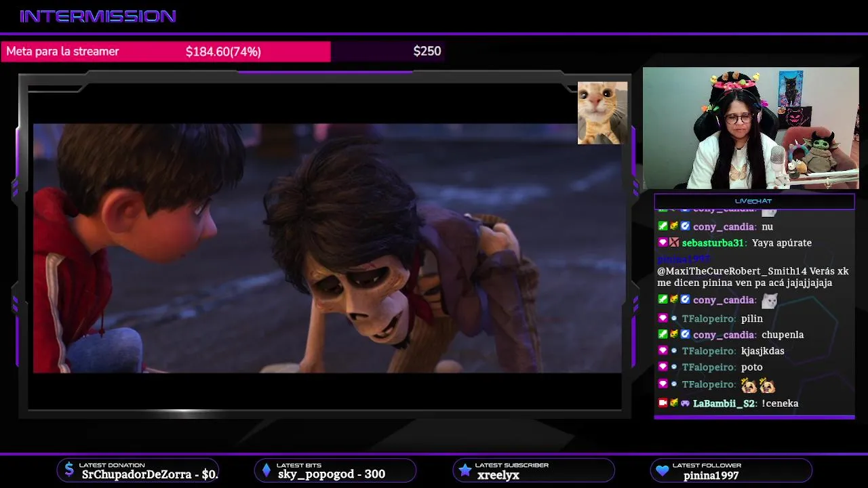Click the cat emote in cony_candia's message
Screen dimensions: 868x488
[x=769, y=300]
